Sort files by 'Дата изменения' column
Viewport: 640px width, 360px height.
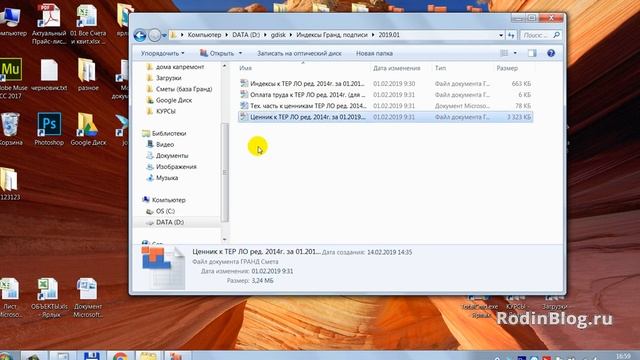pyautogui.click(x=397, y=68)
